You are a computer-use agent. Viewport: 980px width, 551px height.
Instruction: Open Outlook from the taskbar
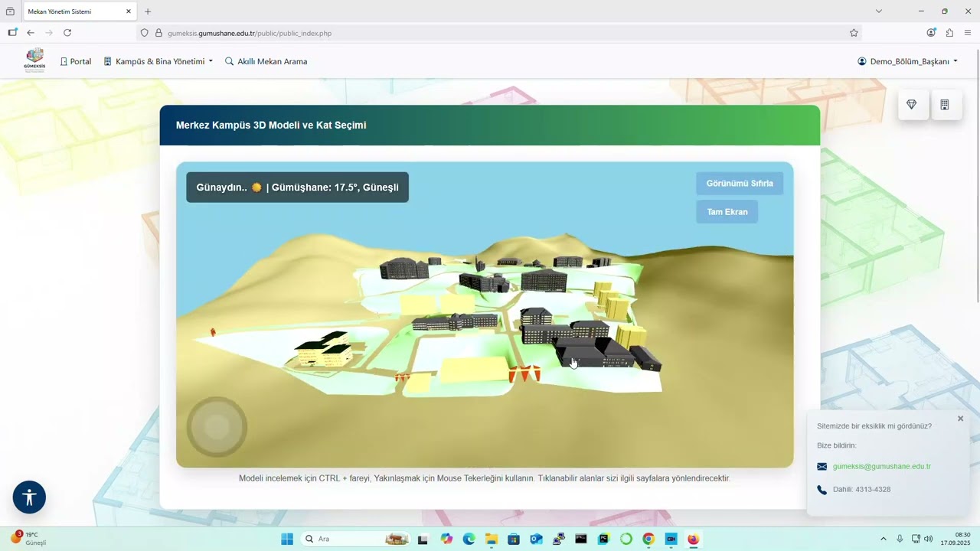pos(536,539)
